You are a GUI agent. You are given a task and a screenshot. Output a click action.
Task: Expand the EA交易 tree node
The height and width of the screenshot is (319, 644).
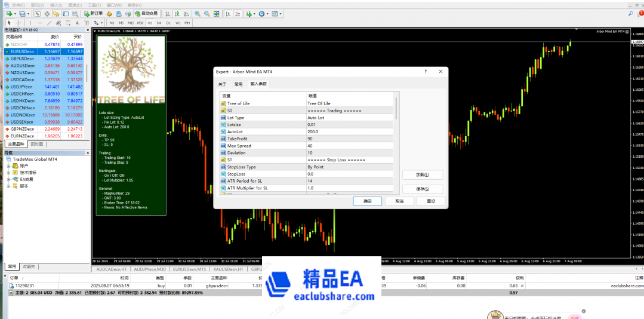pyautogui.click(x=9, y=179)
